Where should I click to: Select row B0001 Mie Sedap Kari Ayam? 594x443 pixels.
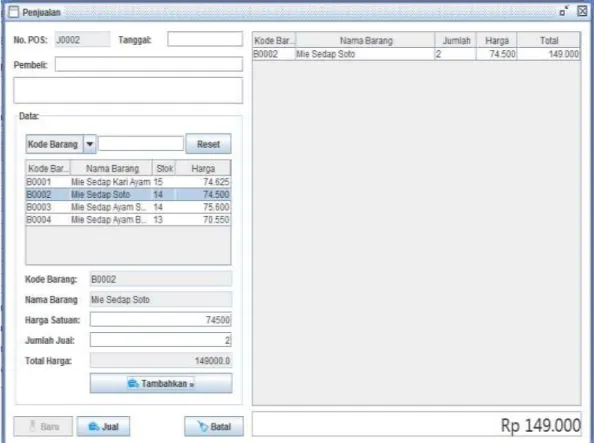(x=128, y=182)
